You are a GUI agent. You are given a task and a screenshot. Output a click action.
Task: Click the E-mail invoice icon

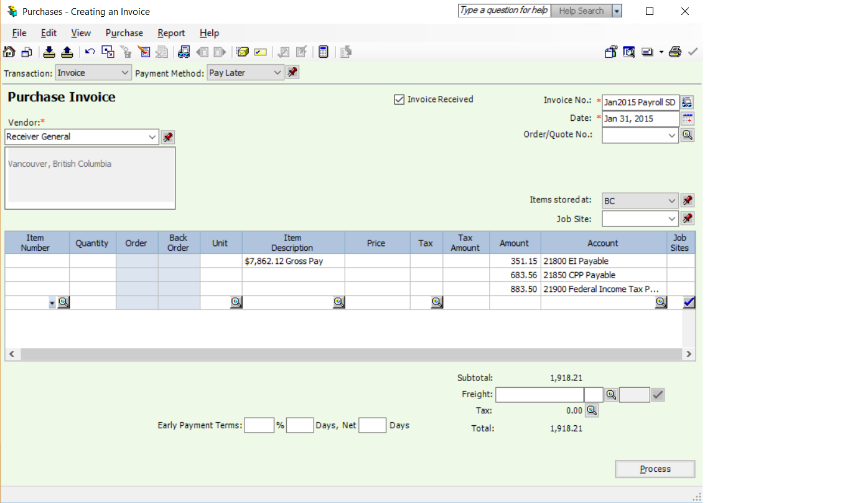coord(647,52)
